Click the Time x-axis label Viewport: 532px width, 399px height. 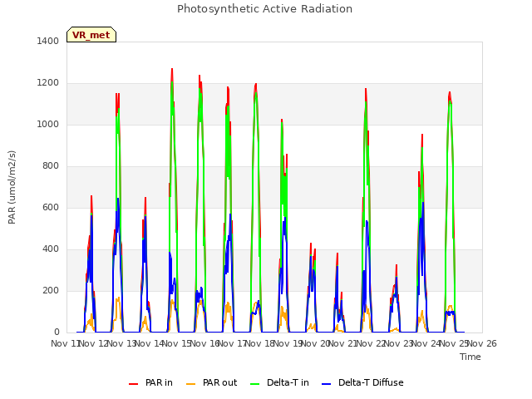click(x=470, y=357)
